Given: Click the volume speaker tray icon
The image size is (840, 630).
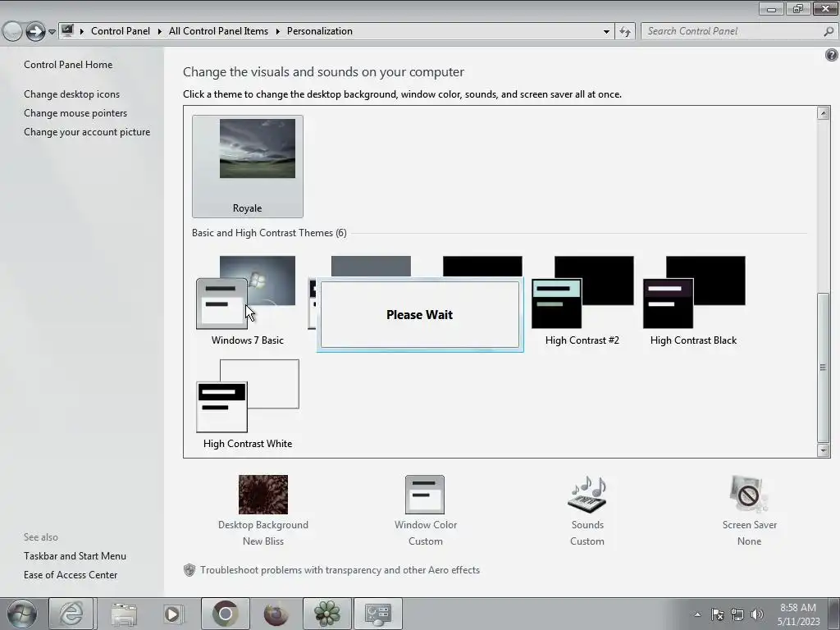Looking at the screenshot, I should tap(757, 614).
